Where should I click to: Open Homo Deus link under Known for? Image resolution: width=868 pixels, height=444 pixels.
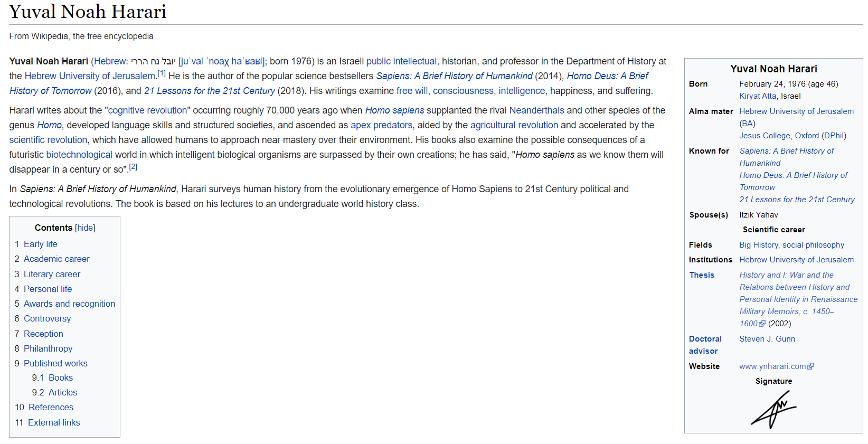[x=793, y=181]
